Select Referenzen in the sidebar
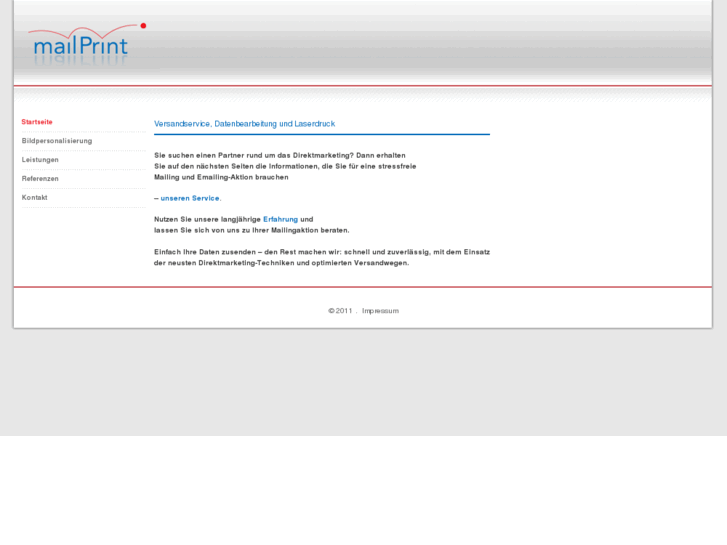This screenshot has width=727, height=545. coord(40,179)
